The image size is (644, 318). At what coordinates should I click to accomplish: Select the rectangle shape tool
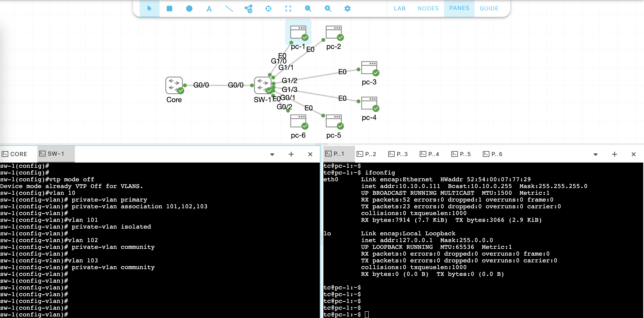[x=169, y=9]
